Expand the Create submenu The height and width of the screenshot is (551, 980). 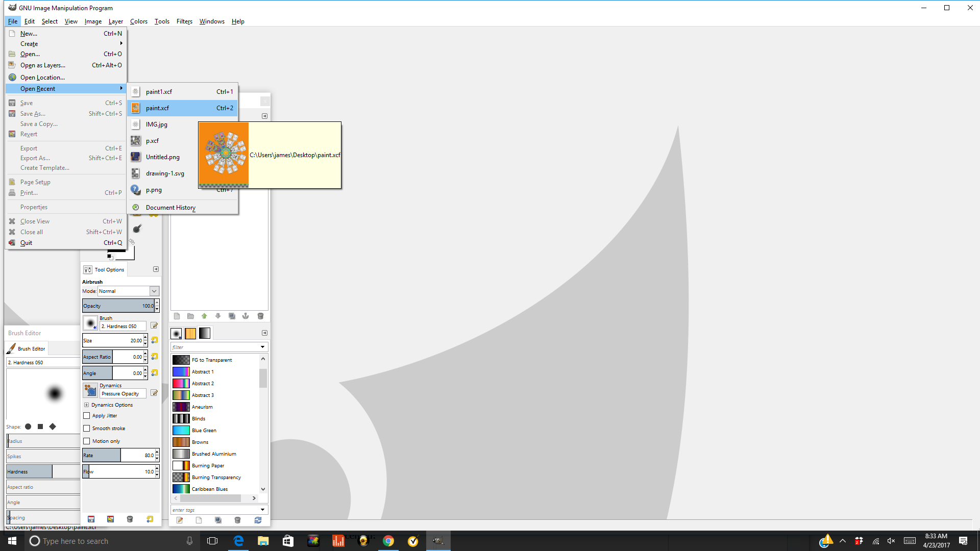tap(66, 44)
